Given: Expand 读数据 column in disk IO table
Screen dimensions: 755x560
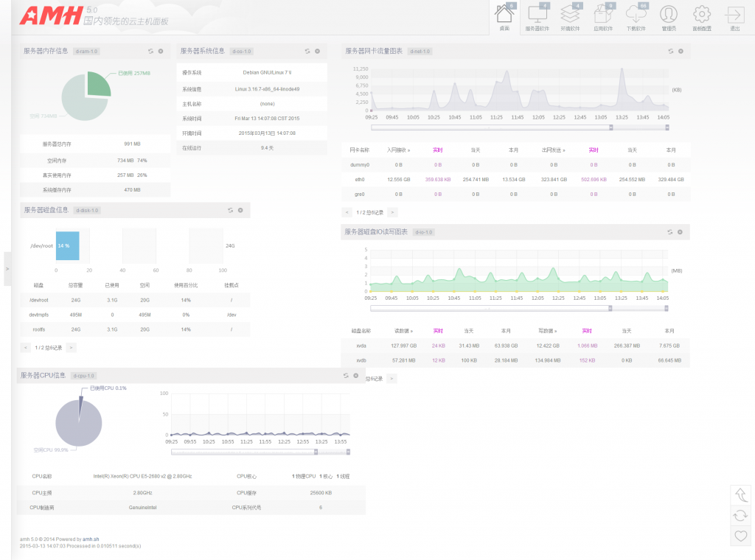Looking at the screenshot, I should pyautogui.click(x=404, y=331).
